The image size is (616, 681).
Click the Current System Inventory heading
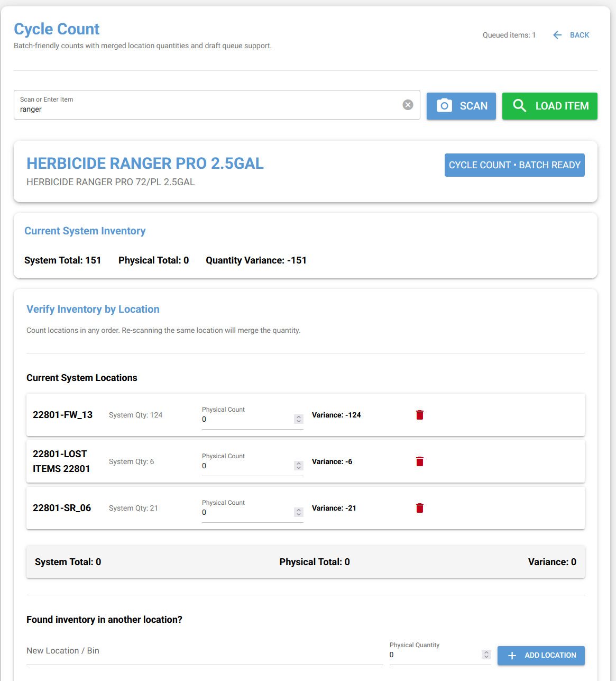point(85,231)
